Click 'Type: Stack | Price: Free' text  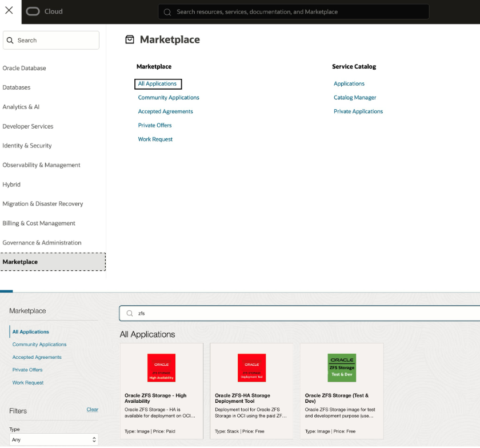pyautogui.click(x=239, y=431)
